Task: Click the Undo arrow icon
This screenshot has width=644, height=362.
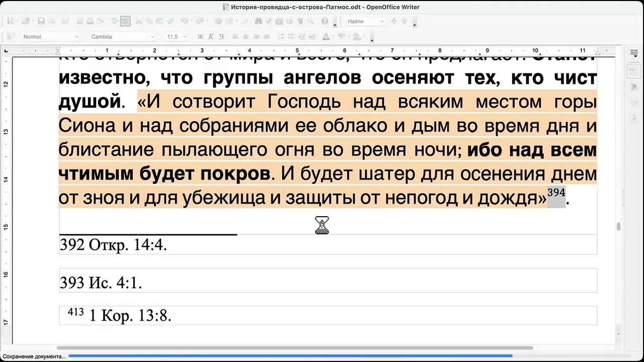Action: (x=184, y=21)
